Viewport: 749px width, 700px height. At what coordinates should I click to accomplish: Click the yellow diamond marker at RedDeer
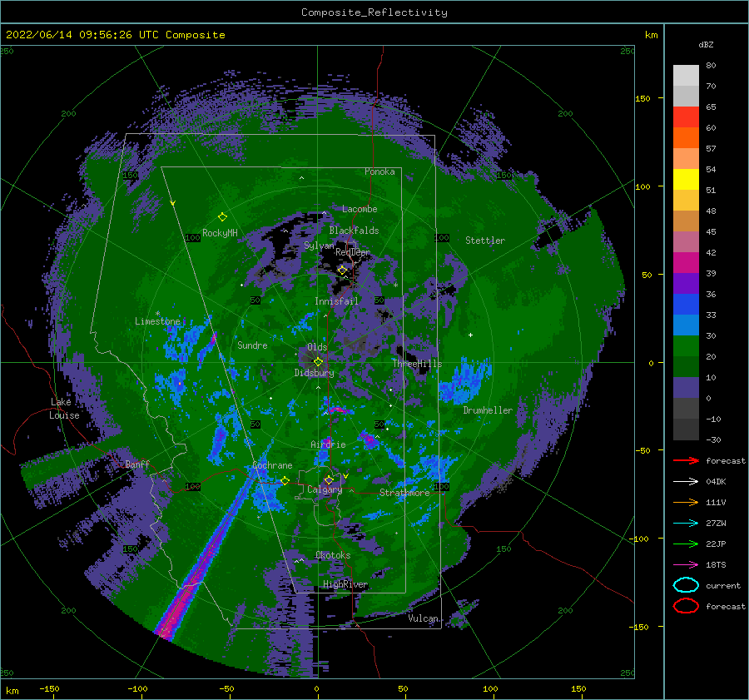click(342, 270)
